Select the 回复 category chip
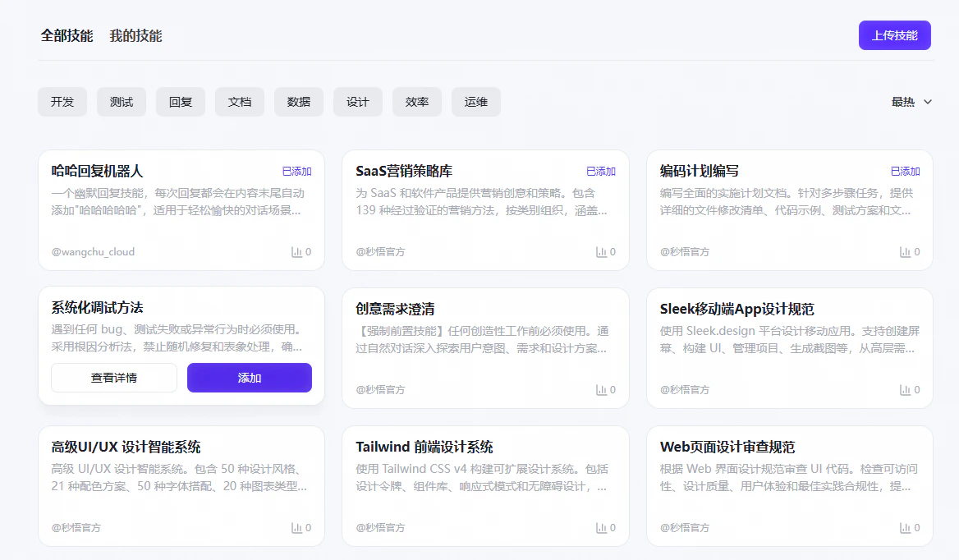Viewport: 959px width, 560px height. (181, 102)
